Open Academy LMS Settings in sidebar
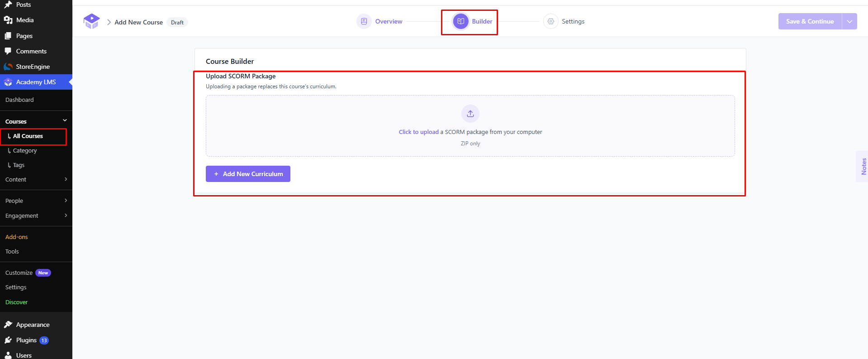This screenshot has height=359, width=868. click(x=16, y=287)
